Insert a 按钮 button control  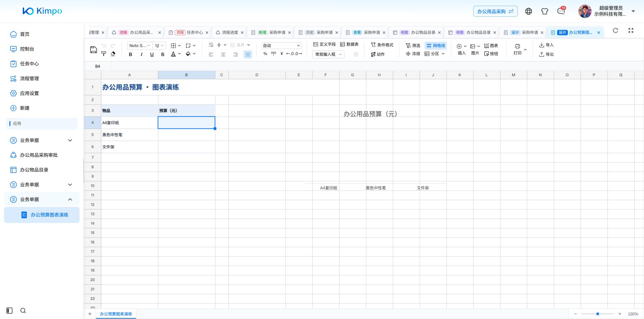point(491,54)
